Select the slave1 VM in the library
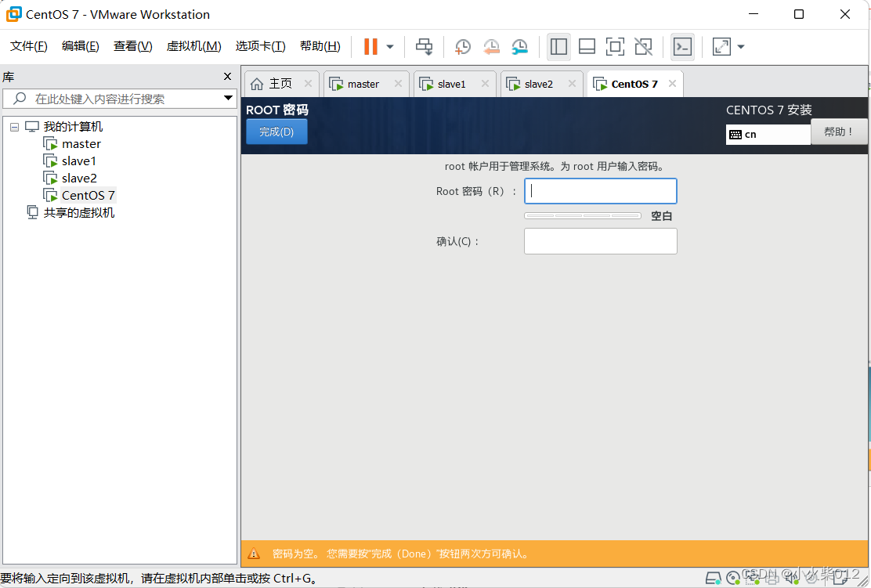This screenshot has height=588, width=871. coord(79,161)
